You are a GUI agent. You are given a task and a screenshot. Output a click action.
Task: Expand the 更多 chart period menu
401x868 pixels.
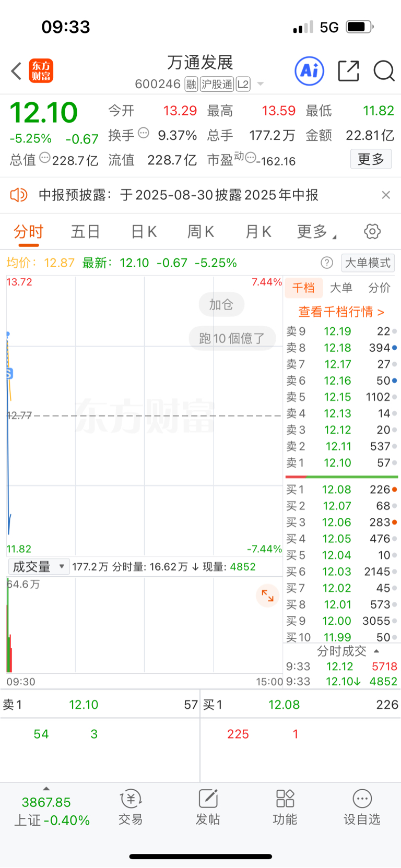[x=316, y=231]
